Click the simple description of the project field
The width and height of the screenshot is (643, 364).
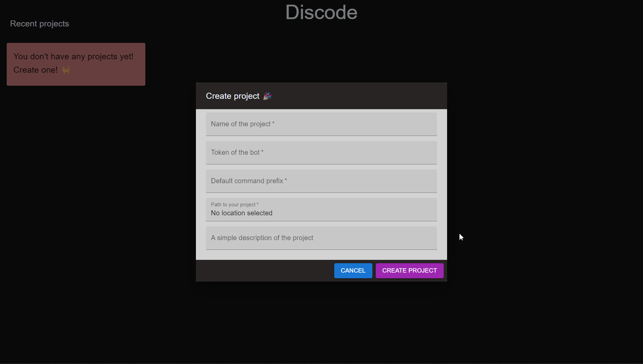tap(321, 238)
